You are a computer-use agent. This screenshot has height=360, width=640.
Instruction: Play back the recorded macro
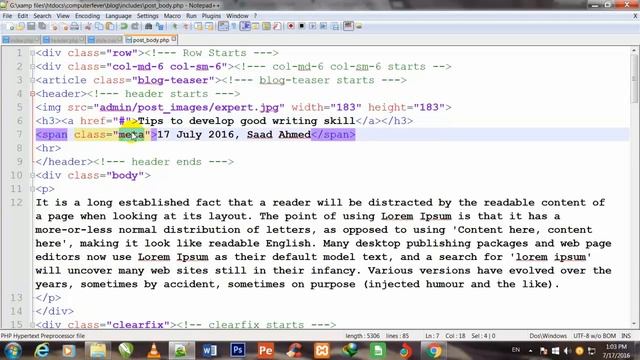313,27
